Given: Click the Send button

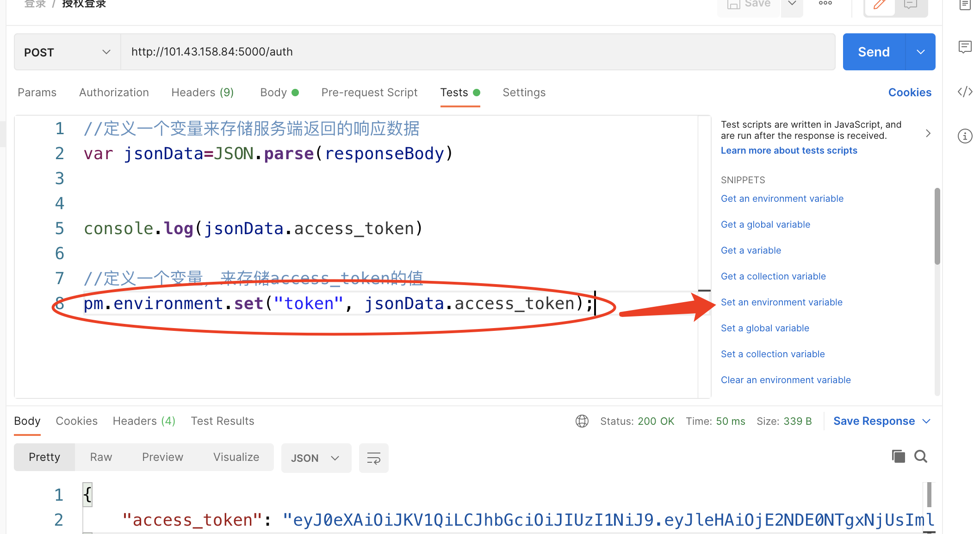Looking at the screenshot, I should tap(874, 52).
